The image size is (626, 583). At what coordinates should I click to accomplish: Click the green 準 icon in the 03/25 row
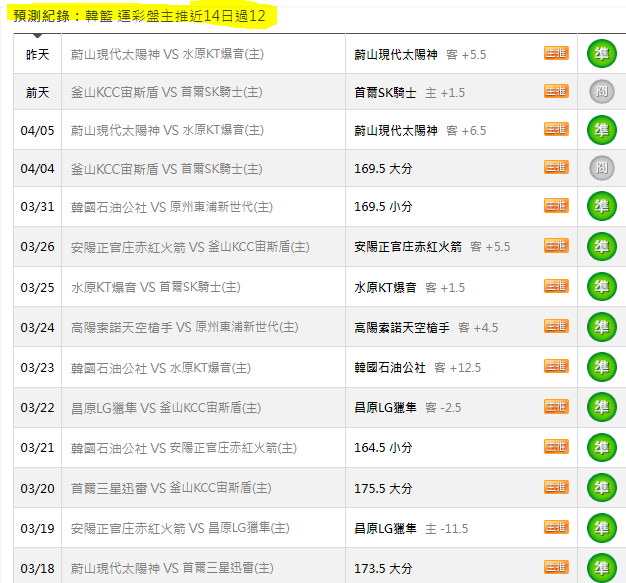pos(602,287)
